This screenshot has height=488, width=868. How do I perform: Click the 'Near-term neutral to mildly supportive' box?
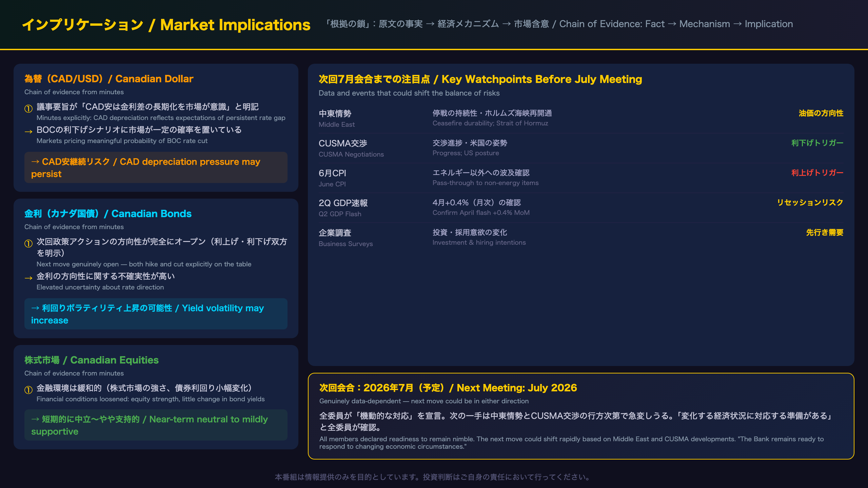(156, 425)
